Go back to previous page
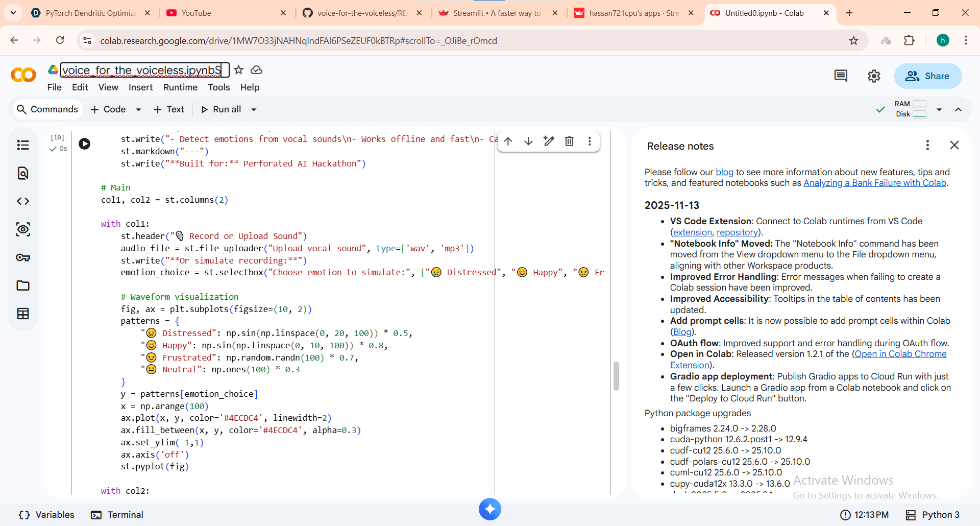This screenshot has width=980, height=526. tap(14, 40)
